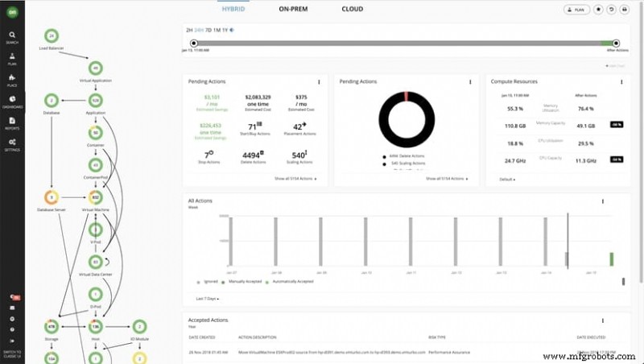The width and height of the screenshot is (644, 364).
Task: Sort by the Risk Type column header
Action: tap(436, 337)
